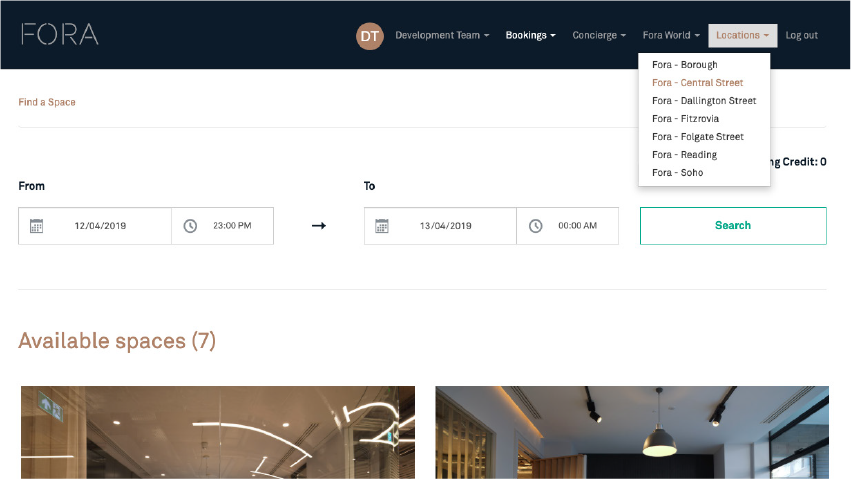Click the From time clock icon
The image size is (851, 479).
[190, 226]
